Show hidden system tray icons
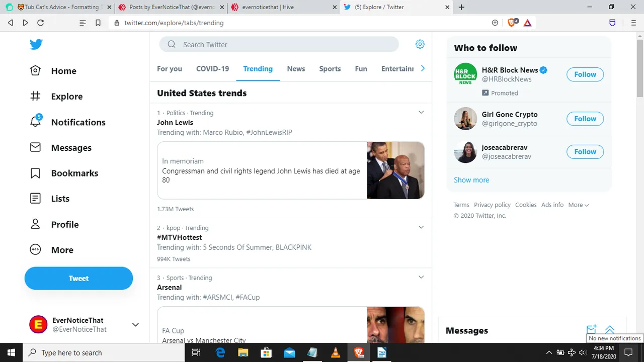 coord(549,352)
